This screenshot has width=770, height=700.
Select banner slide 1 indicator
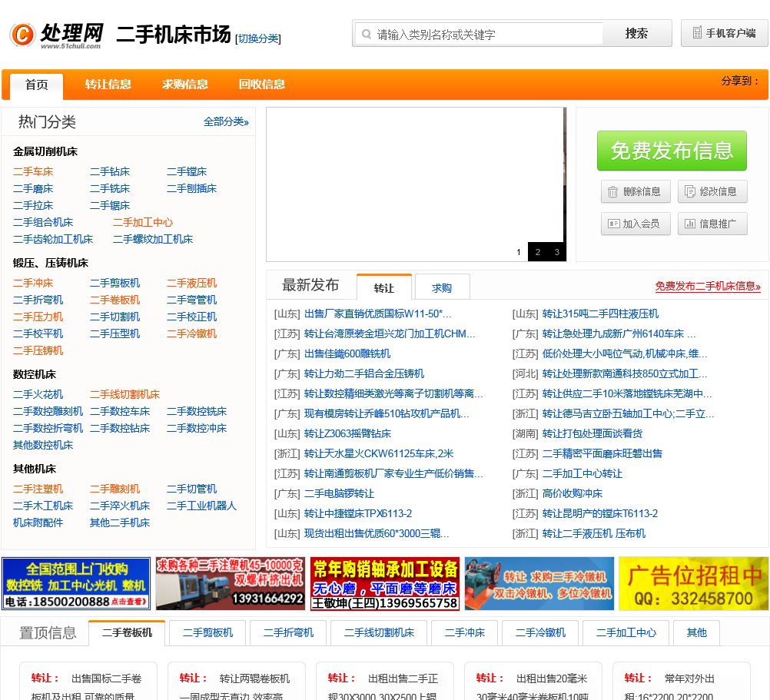click(x=519, y=252)
